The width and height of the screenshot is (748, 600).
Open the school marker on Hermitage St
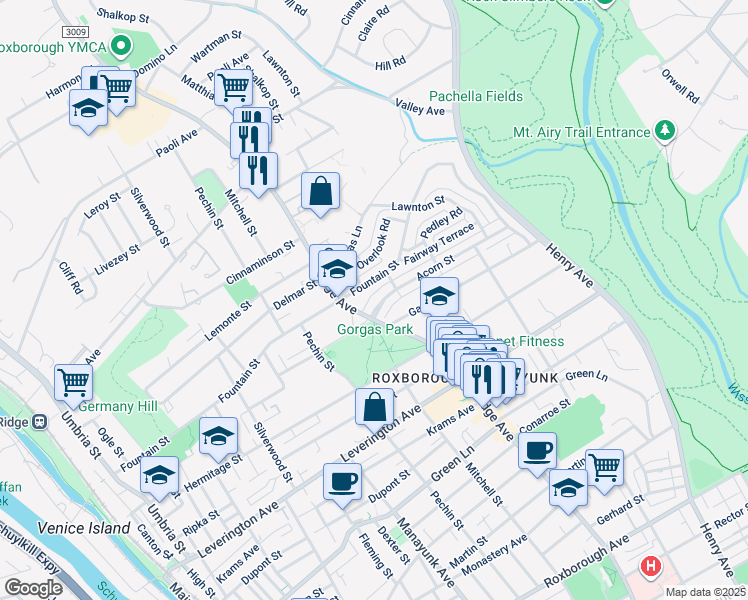(218, 436)
